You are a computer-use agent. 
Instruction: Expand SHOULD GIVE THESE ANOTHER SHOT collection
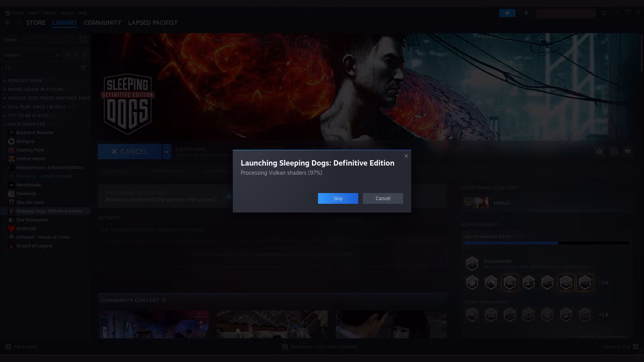click(x=47, y=98)
